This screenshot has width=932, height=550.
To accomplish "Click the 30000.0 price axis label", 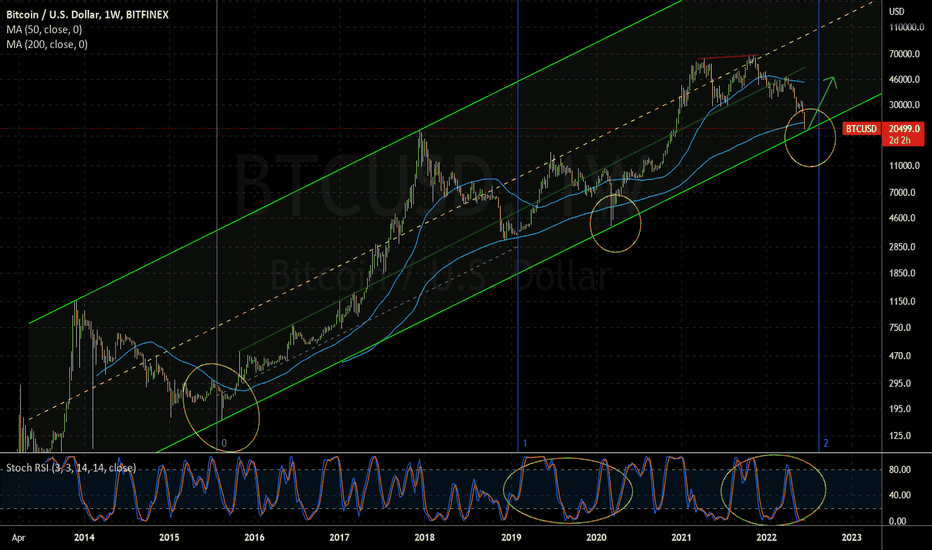I will click(x=904, y=105).
